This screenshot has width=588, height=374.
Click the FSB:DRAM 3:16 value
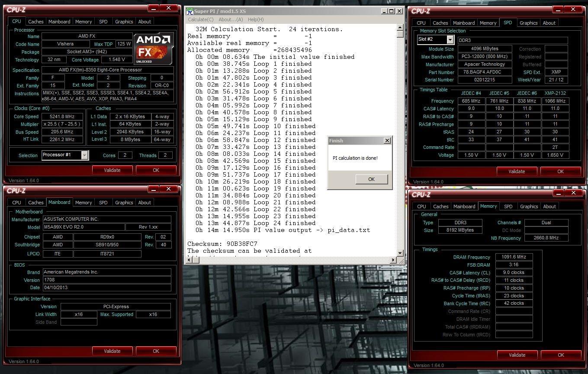click(514, 265)
